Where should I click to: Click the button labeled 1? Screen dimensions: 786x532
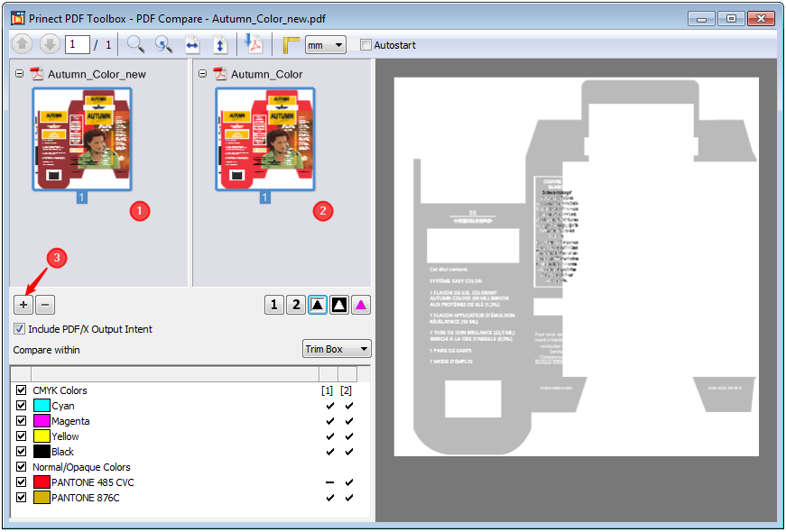pos(274,305)
